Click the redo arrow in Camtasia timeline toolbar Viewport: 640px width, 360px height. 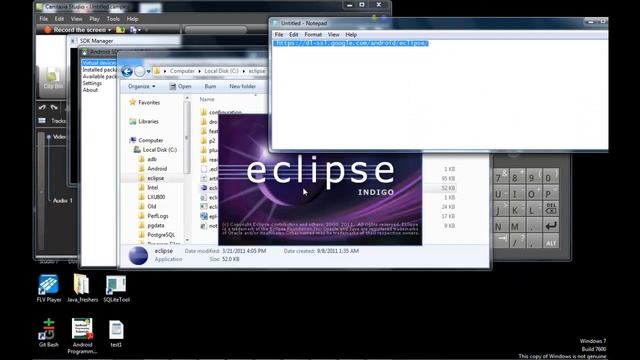54,107
